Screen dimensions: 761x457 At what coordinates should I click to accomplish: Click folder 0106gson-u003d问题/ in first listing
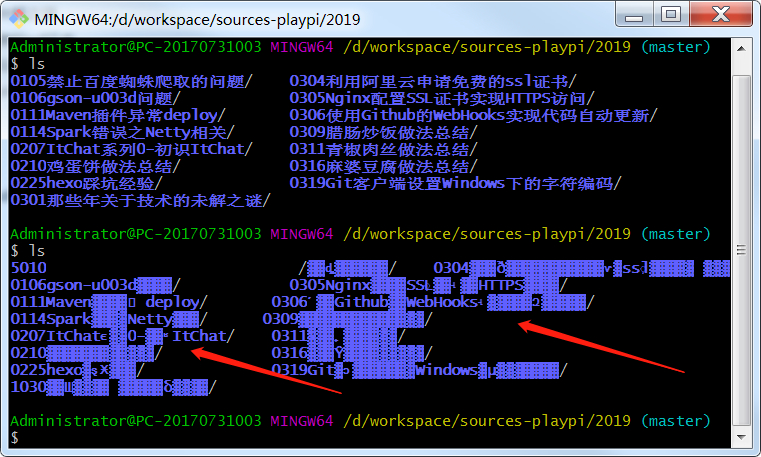tap(96, 98)
